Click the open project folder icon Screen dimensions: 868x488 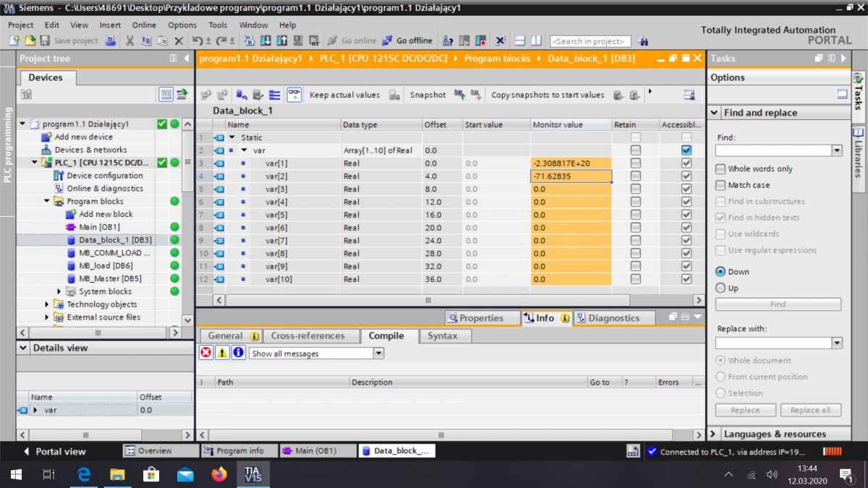[x=30, y=40]
